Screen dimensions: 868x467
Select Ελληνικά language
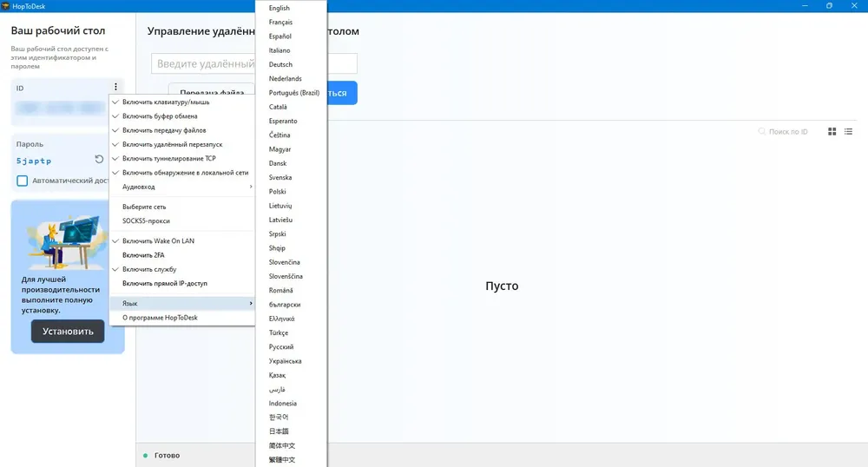coord(291,319)
